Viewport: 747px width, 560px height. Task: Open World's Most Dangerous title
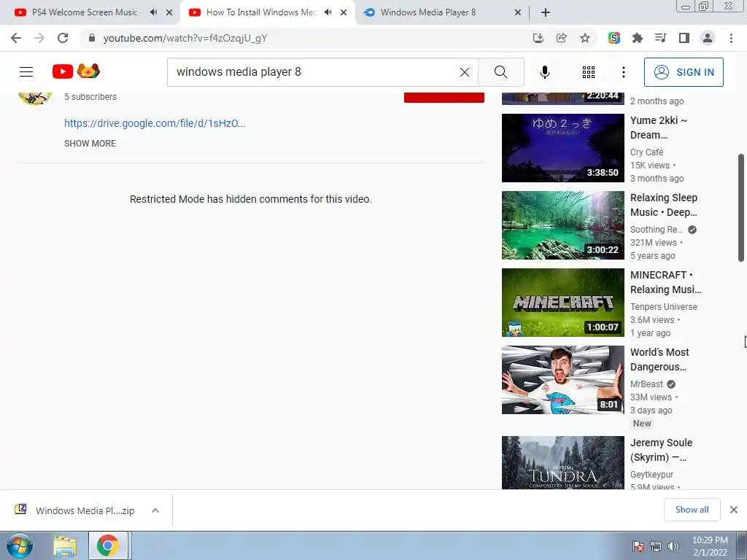tap(659, 359)
